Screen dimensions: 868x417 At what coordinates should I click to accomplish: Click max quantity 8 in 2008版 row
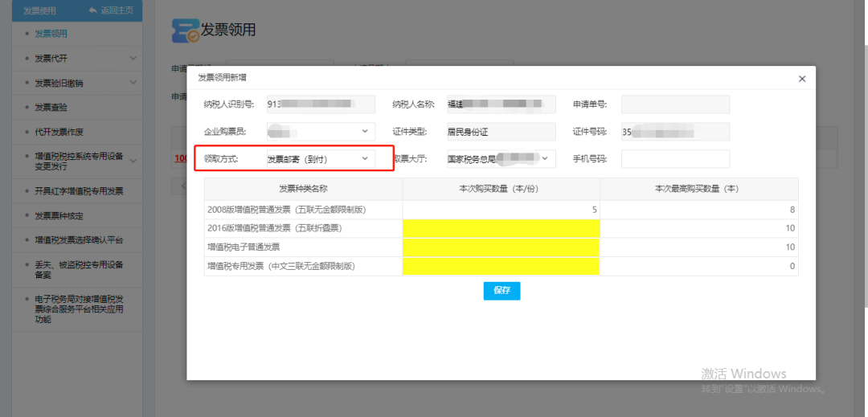click(x=792, y=210)
